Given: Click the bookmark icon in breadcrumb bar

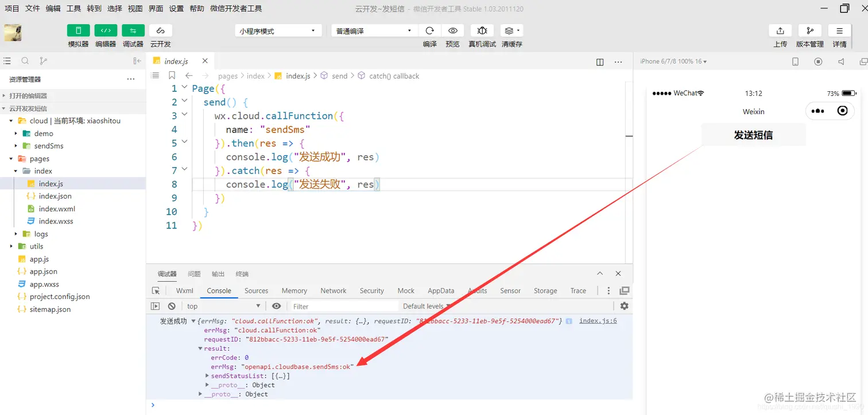Looking at the screenshot, I should coord(172,75).
